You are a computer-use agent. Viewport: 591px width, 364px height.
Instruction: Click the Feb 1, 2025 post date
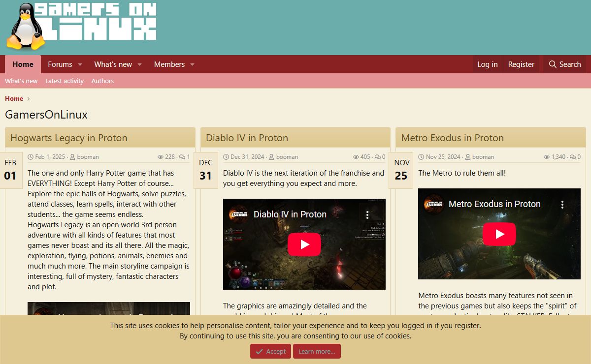[x=50, y=157]
